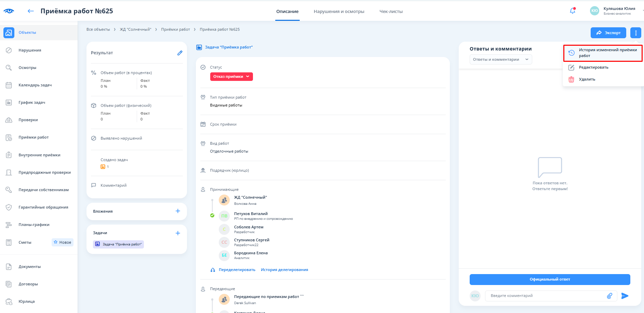The width and height of the screenshot is (644, 313).
Task: Click the name Куляшова Юлия in the header
Action: coord(619,9)
